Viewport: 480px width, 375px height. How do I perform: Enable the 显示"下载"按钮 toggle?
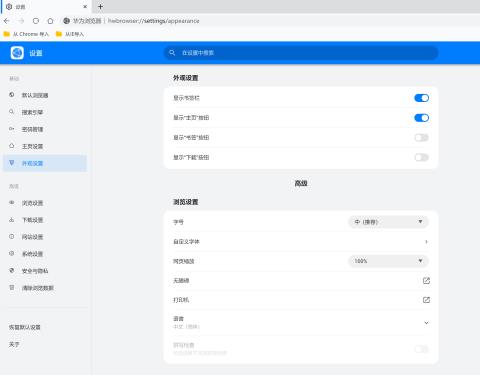coord(421,157)
